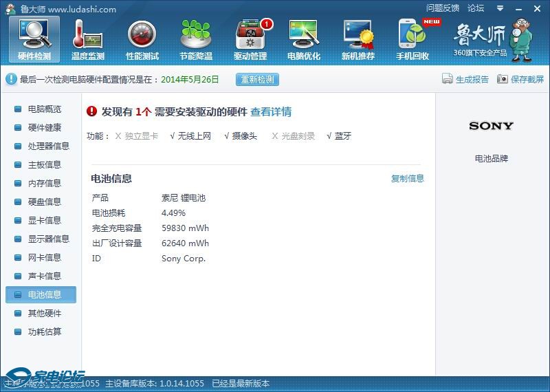The height and width of the screenshot is (392, 550).
Task: Open the 性能测试 performance test
Action: point(142,39)
